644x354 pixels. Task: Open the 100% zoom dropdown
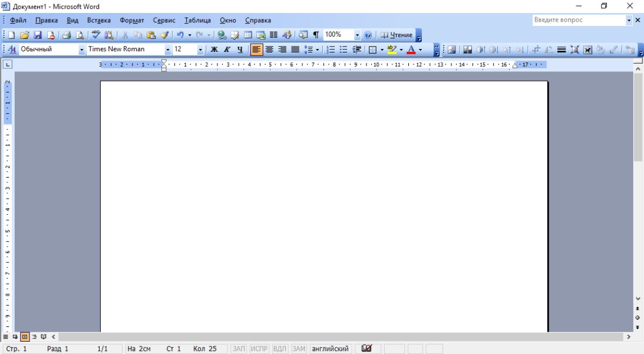pyautogui.click(x=357, y=35)
